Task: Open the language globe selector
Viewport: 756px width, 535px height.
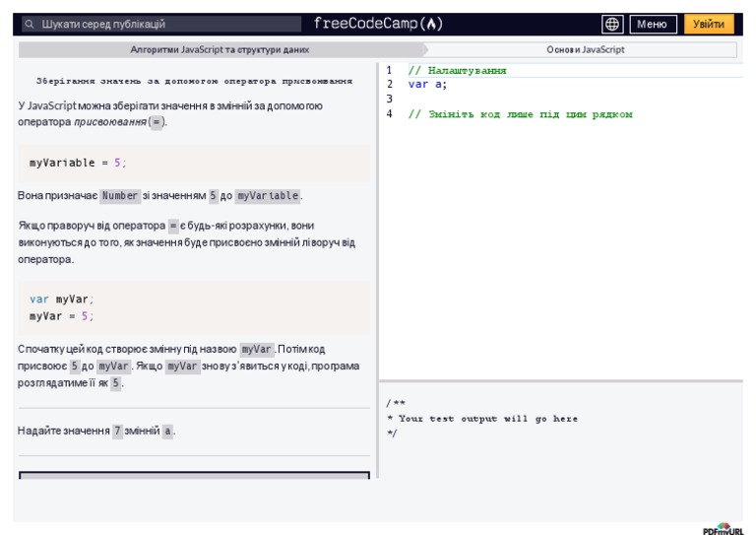Action: click(x=612, y=24)
